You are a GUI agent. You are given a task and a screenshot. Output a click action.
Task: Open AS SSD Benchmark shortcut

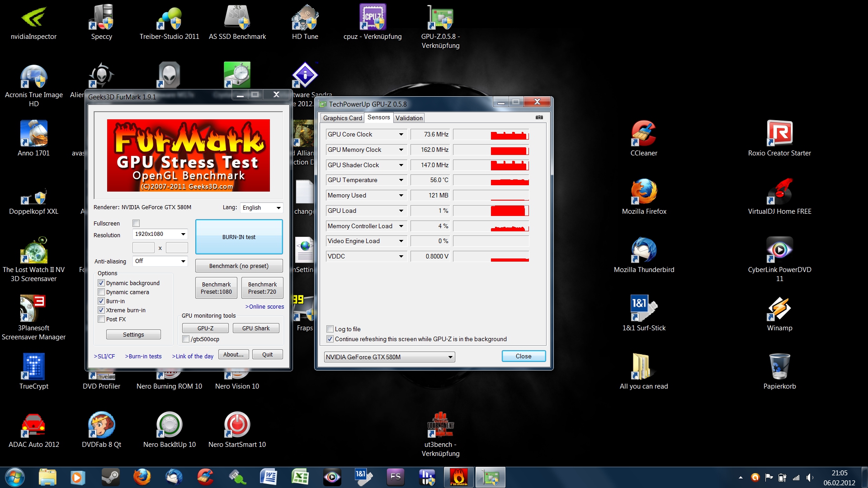pyautogui.click(x=237, y=23)
